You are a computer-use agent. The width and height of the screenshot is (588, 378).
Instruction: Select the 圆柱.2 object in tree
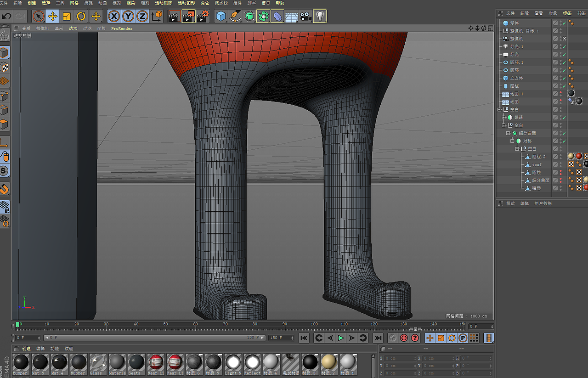point(539,157)
